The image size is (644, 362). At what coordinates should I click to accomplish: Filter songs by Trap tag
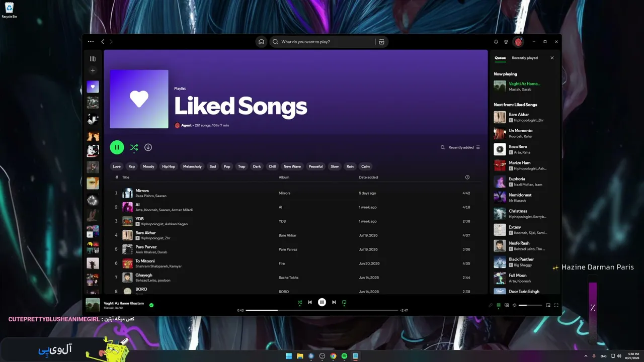point(242,166)
